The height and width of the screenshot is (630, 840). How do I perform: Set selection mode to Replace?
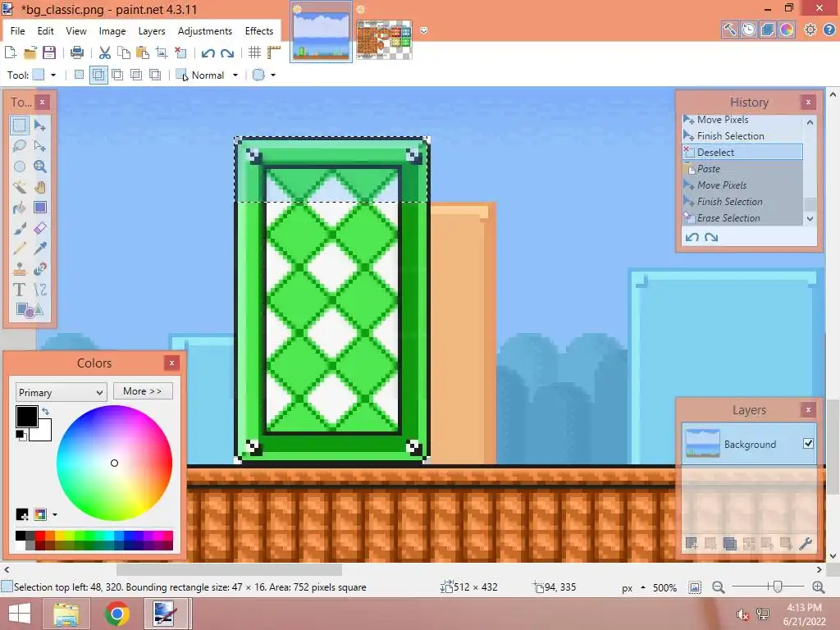[x=80, y=75]
